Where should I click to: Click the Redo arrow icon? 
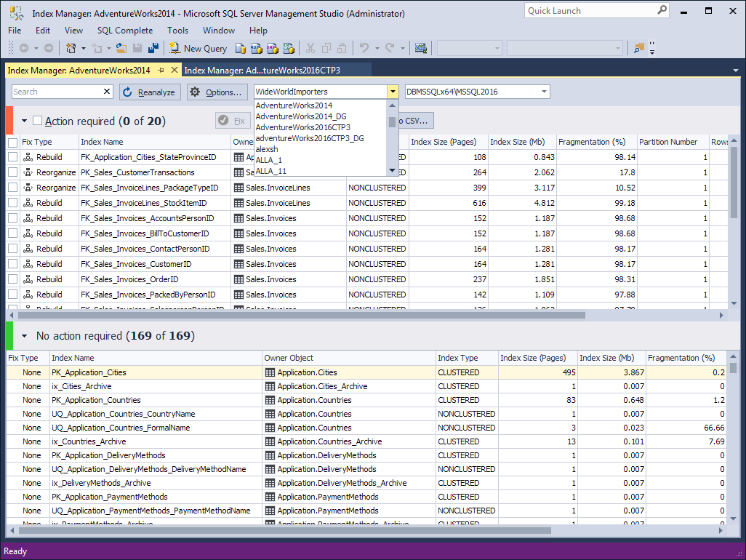390,48
